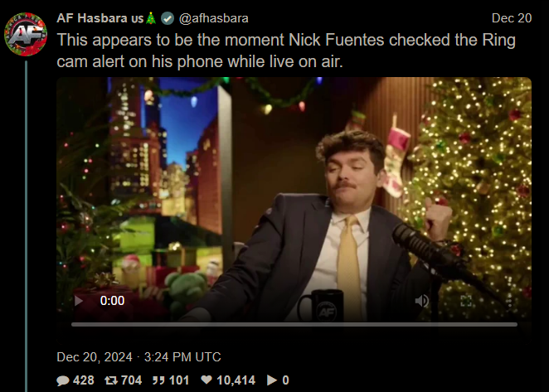Open the Dec 20, 2024 3:24 PM timestamp
This screenshot has height=392, width=549.
pyautogui.click(x=138, y=357)
